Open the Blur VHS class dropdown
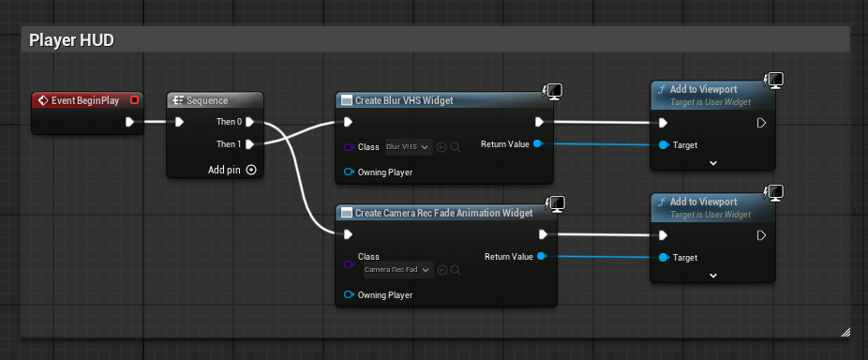 point(409,147)
